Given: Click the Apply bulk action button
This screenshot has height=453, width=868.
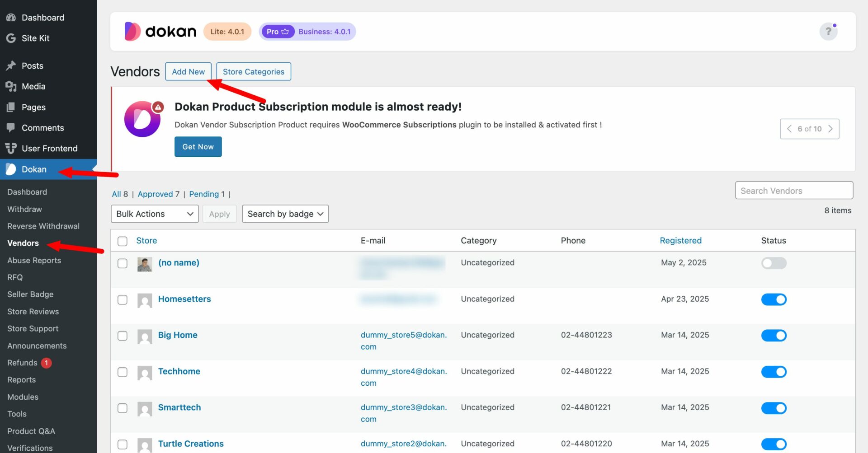Looking at the screenshot, I should pos(219,214).
